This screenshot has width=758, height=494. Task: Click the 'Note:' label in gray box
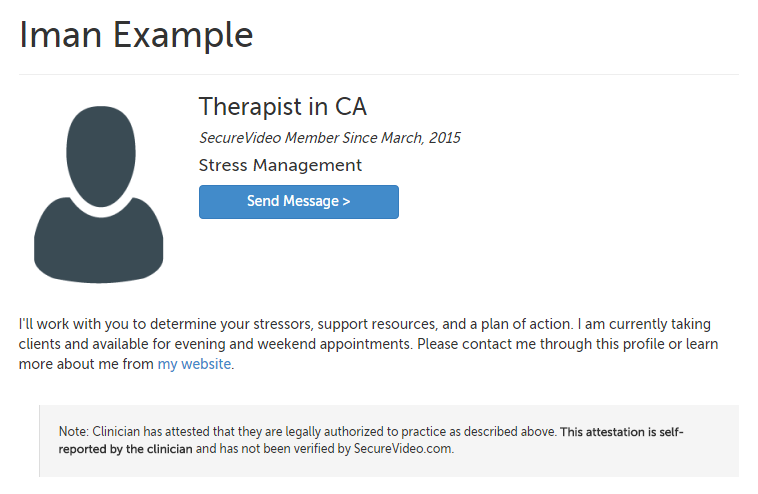click(x=74, y=432)
